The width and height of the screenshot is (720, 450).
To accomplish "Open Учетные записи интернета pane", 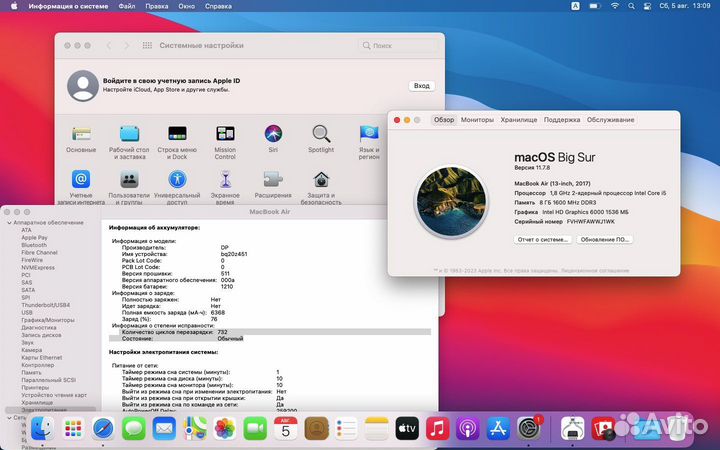I will pos(81,187).
